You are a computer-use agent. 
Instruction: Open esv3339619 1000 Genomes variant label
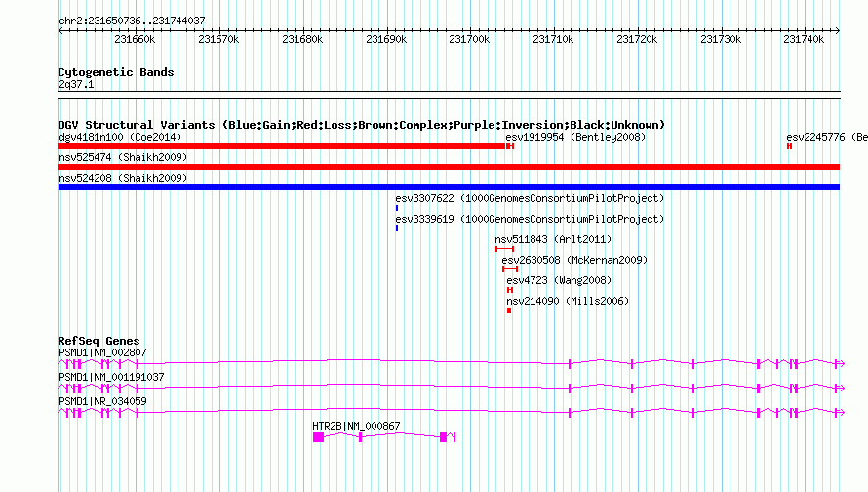[530, 219]
